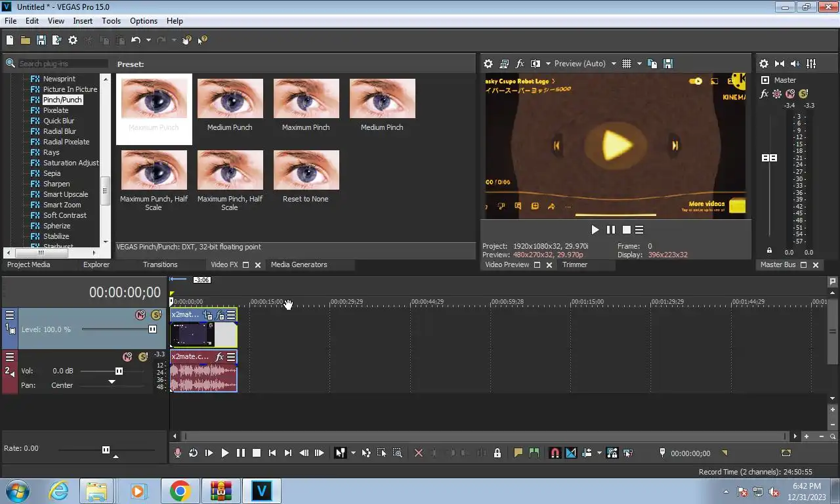This screenshot has width=840, height=504.
Task: Open the preview transport hamburger menu
Action: 639,230
